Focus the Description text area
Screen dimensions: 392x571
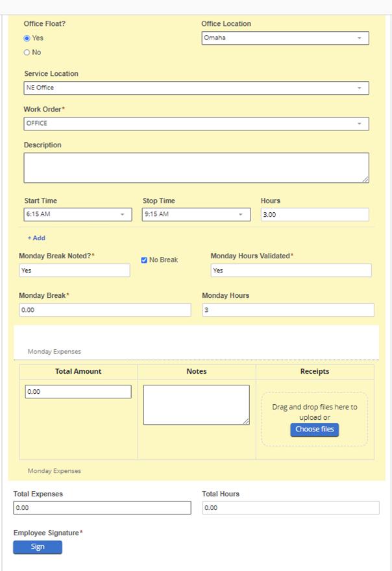197,167
